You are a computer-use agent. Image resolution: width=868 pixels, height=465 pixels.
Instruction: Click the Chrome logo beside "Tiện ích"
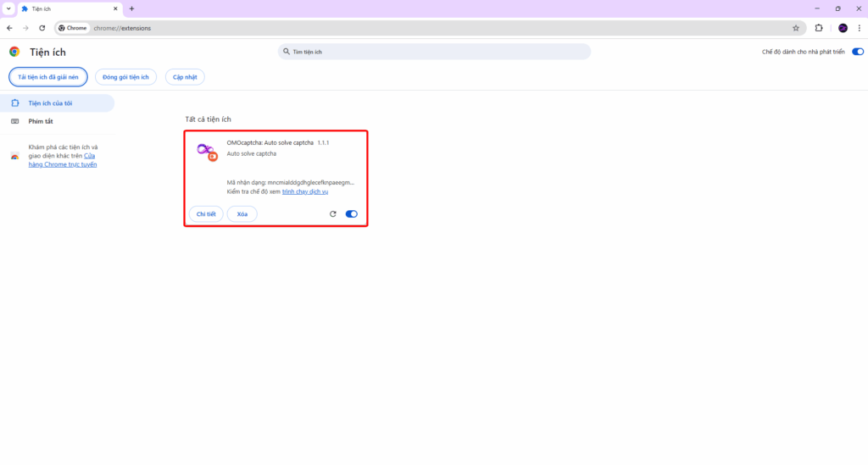click(14, 52)
